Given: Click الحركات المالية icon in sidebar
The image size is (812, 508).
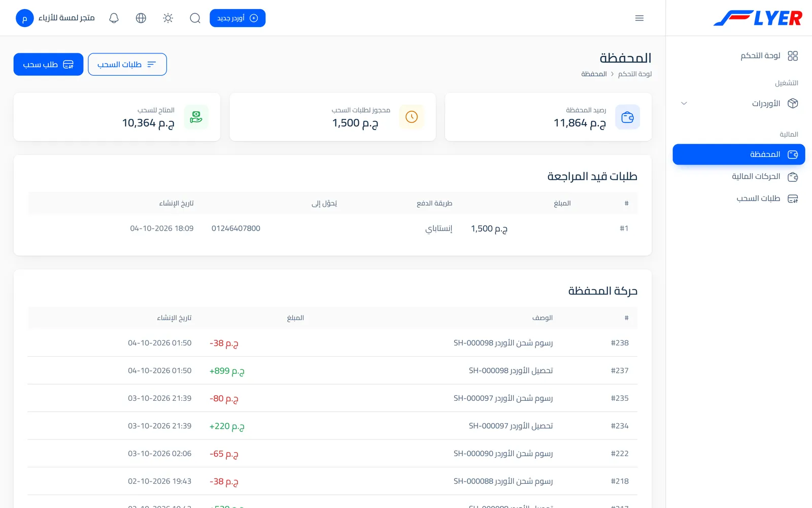Looking at the screenshot, I should tap(793, 176).
